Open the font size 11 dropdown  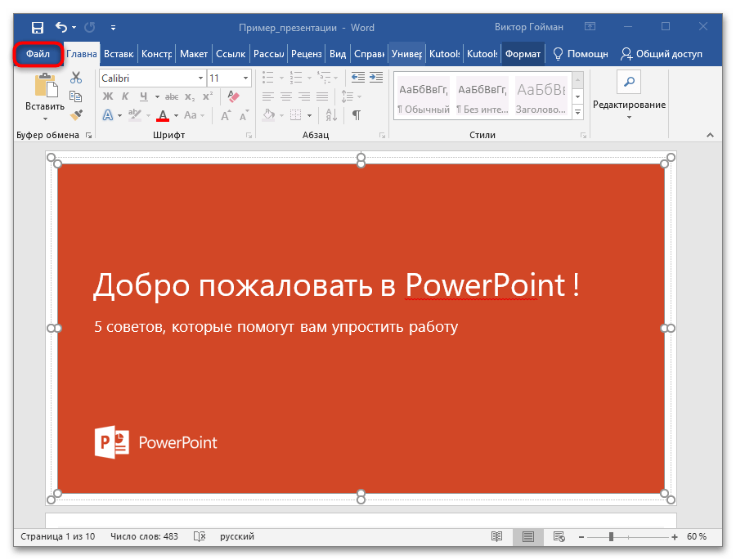coord(245,78)
